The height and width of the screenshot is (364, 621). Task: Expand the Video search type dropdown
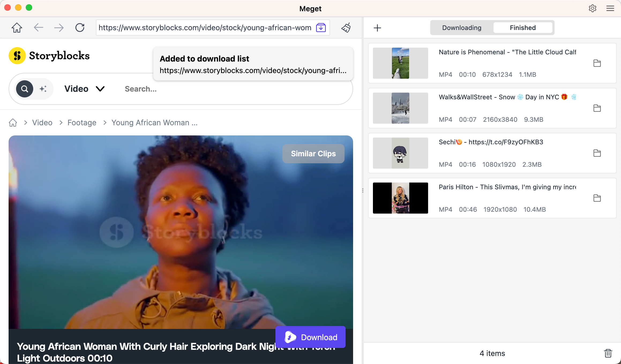coord(85,89)
